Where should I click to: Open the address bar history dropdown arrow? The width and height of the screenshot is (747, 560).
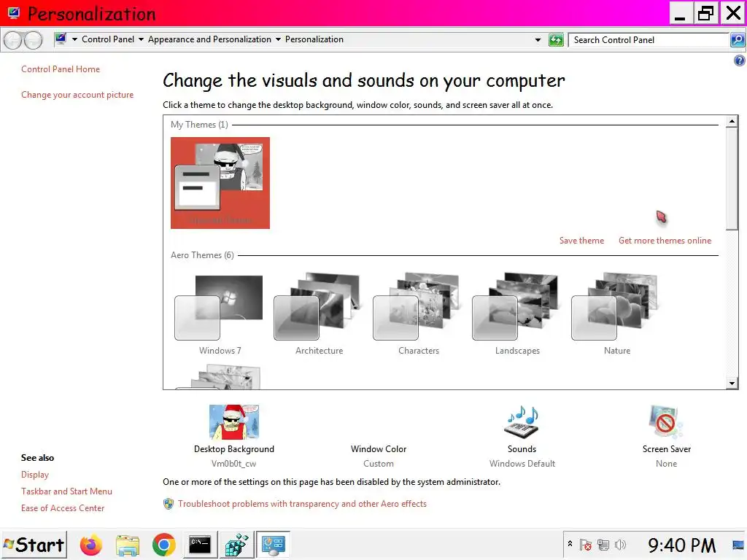[538, 40]
